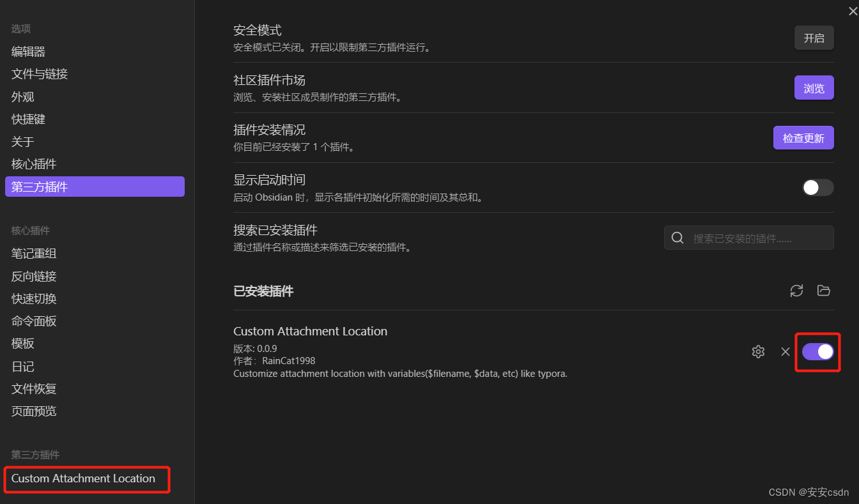Click the search magnifier icon
This screenshot has height=504, width=859.
[x=677, y=238]
